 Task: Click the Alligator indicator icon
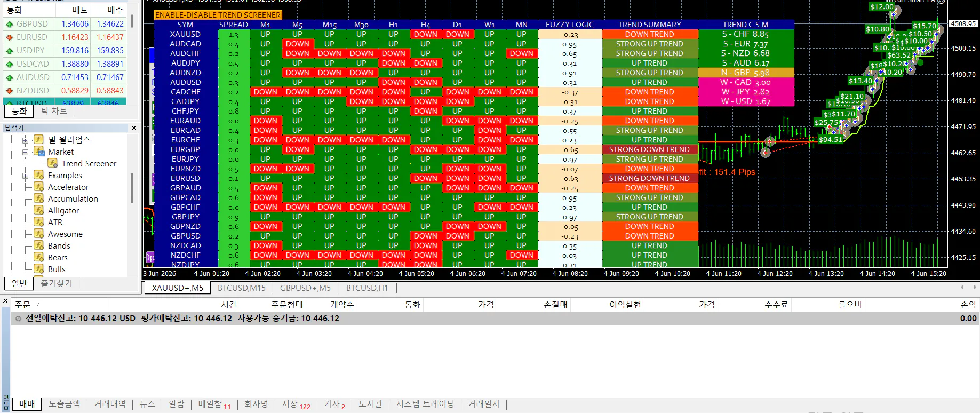(x=39, y=210)
